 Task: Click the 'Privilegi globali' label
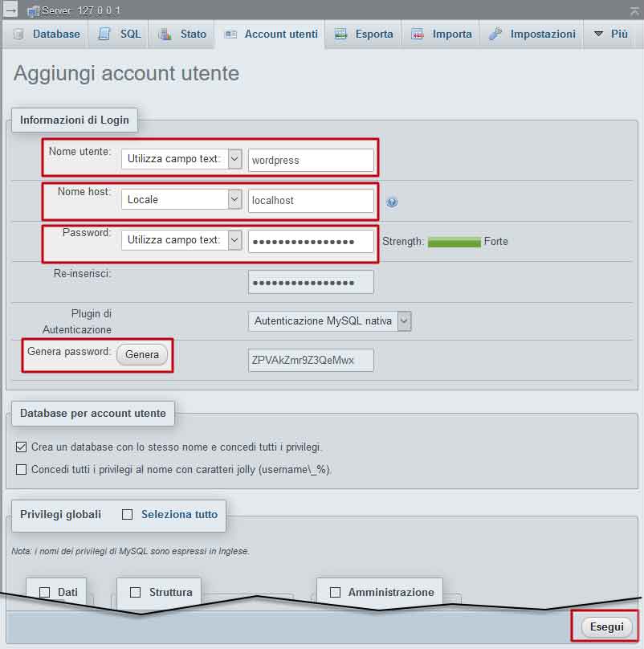(60, 515)
